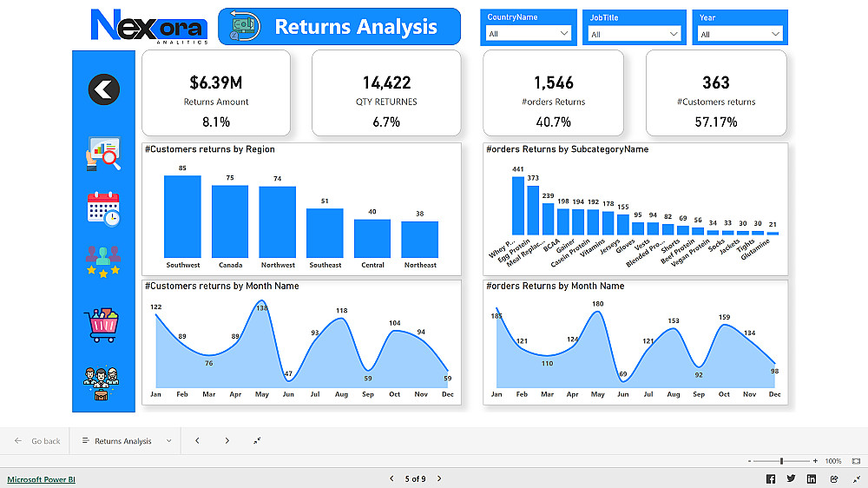The height and width of the screenshot is (488, 868).
Task: Share report on Facebook
Action: 771,479
